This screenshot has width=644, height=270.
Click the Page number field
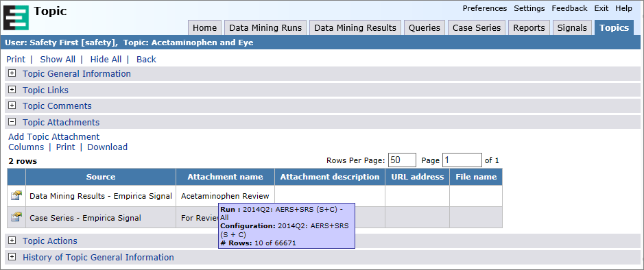click(462, 160)
